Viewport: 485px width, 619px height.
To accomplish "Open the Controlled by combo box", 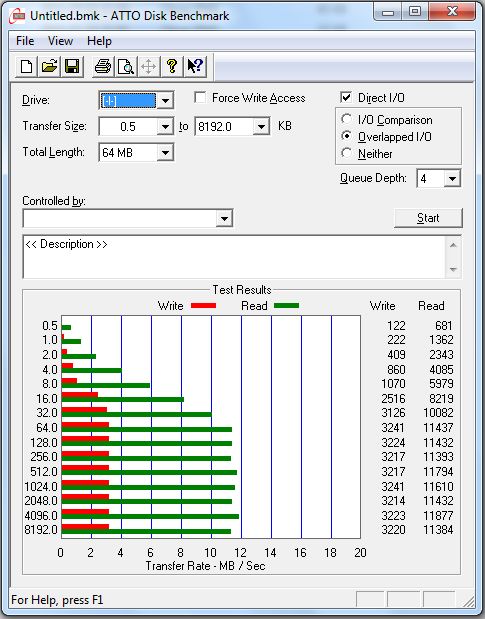I will 128,218.
